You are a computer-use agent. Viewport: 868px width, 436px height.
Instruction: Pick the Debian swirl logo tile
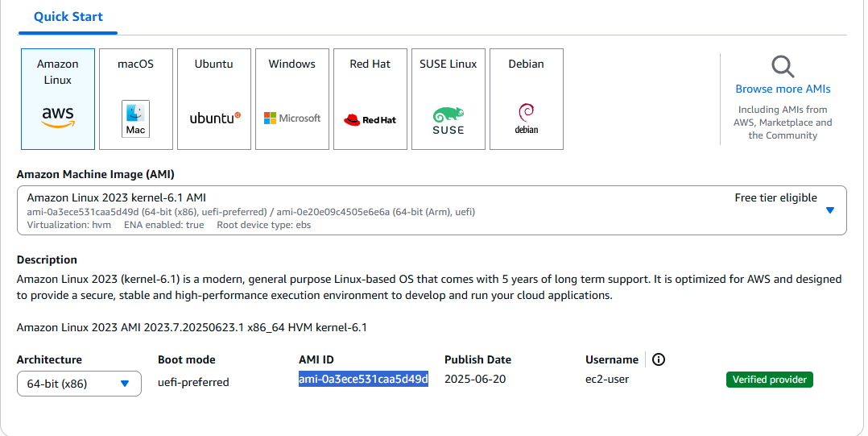(x=527, y=99)
